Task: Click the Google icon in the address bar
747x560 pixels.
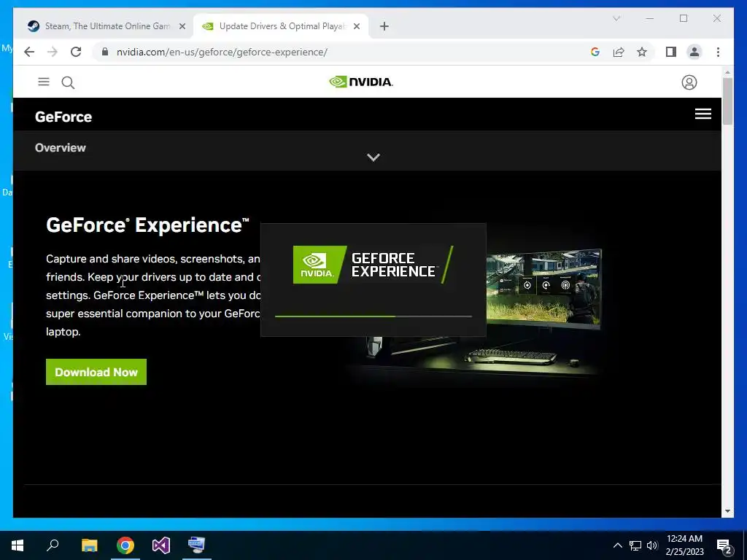Action: [x=595, y=52]
